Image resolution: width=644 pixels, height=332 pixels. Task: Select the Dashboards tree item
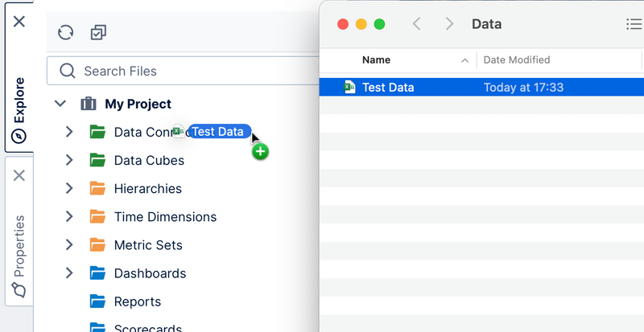(150, 273)
